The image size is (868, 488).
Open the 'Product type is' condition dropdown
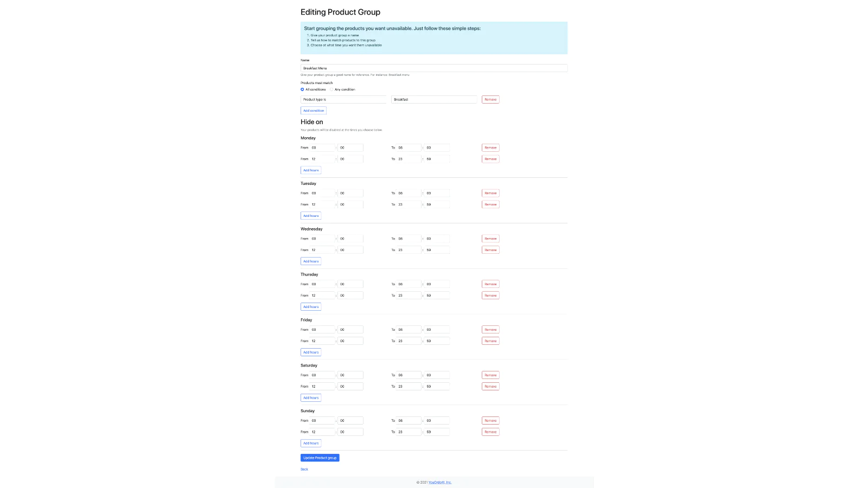pyautogui.click(x=343, y=100)
